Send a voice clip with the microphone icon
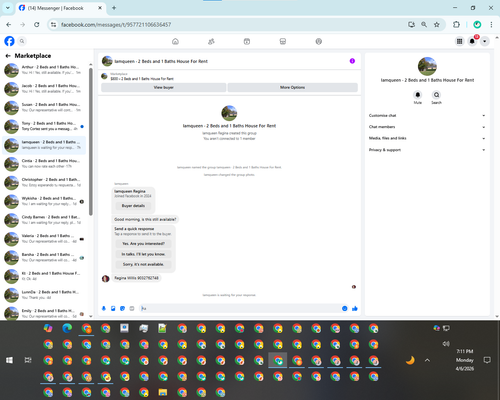This screenshot has height=400, width=500. coord(104,309)
